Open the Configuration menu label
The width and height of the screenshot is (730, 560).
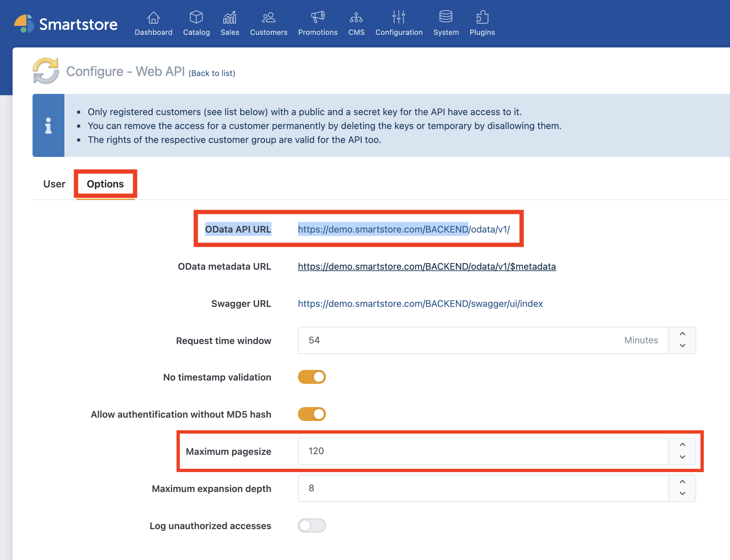399,32
